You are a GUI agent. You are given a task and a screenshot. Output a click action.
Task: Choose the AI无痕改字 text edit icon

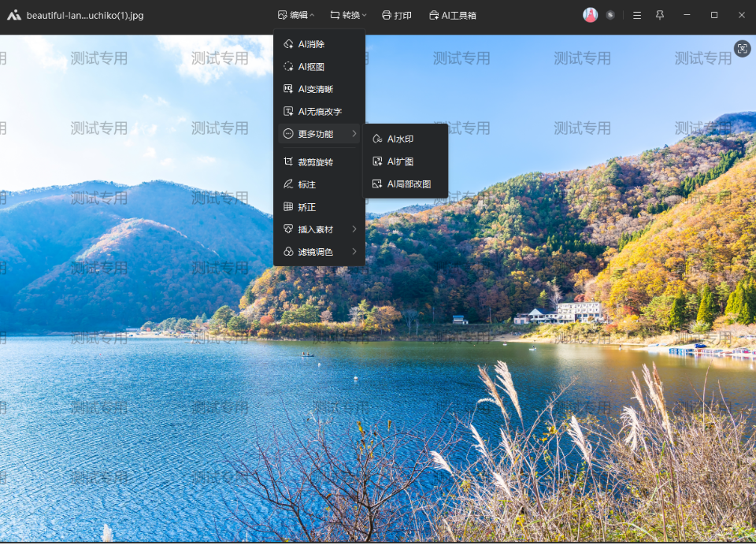tap(288, 112)
